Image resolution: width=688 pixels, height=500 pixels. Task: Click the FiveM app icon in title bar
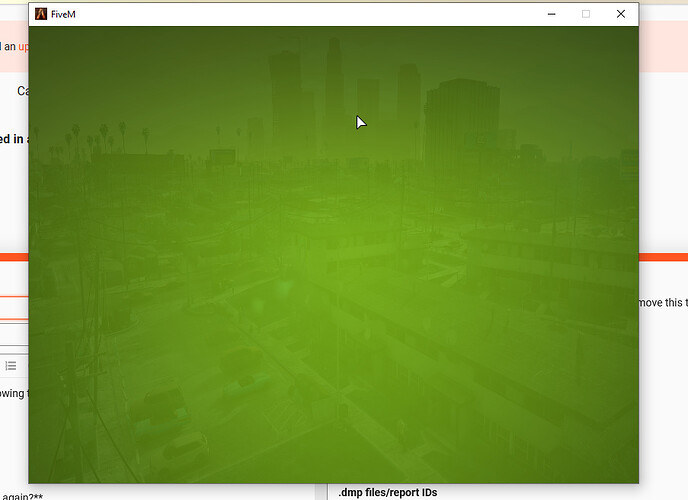[x=41, y=14]
